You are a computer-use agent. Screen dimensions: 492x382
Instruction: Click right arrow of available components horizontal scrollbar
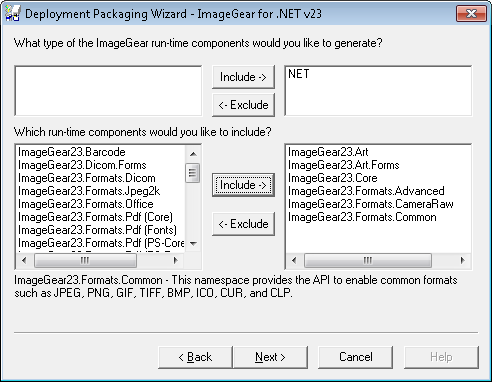tap(176, 260)
